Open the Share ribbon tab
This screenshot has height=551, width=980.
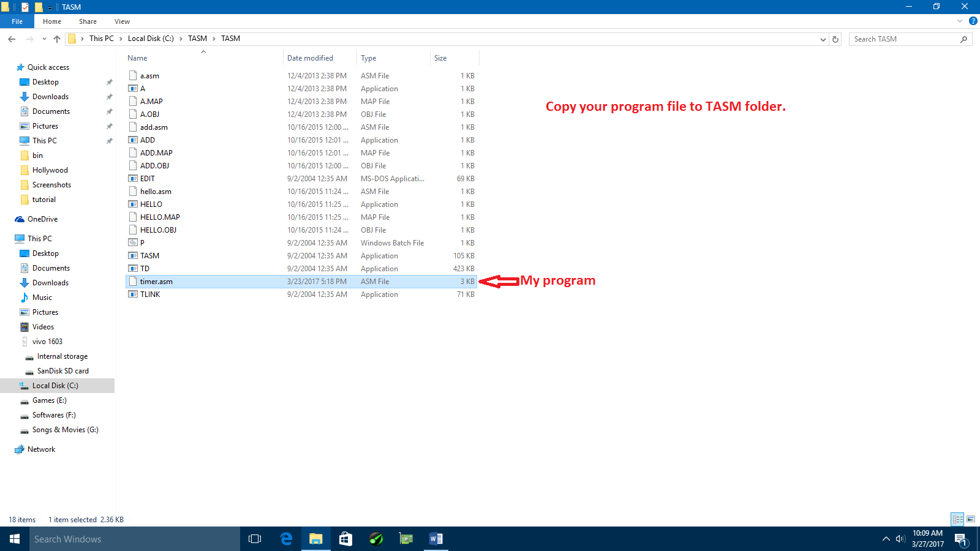(x=88, y=21)
